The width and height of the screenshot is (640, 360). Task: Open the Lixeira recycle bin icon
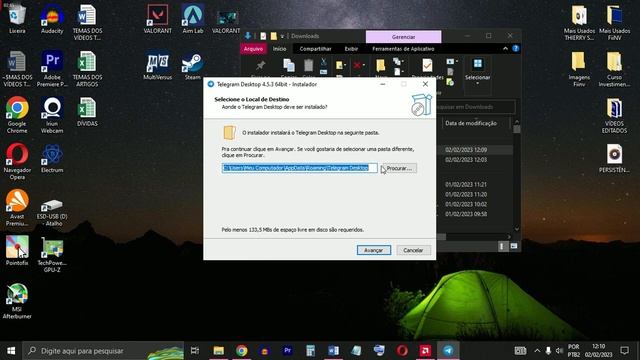pos(17,19)
